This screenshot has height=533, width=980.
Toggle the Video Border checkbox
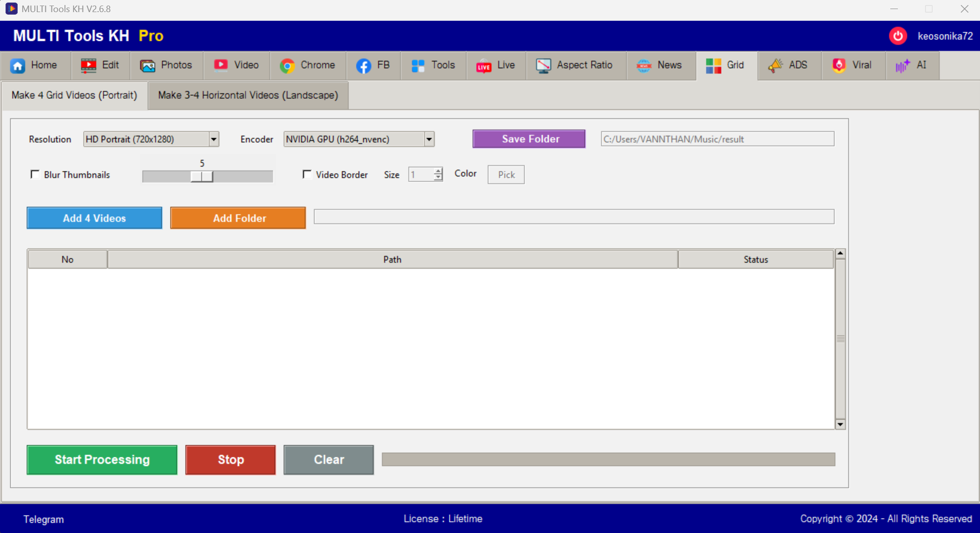307,174
